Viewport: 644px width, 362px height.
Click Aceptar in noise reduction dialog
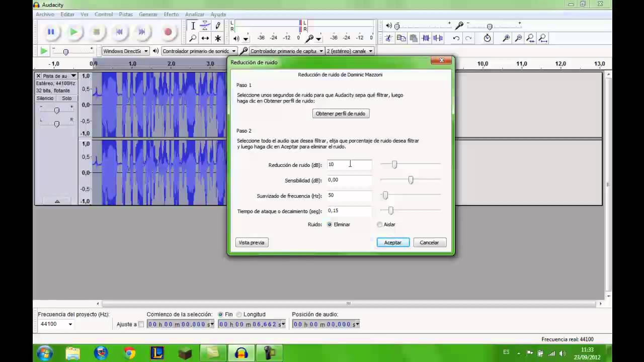(393, 242)
